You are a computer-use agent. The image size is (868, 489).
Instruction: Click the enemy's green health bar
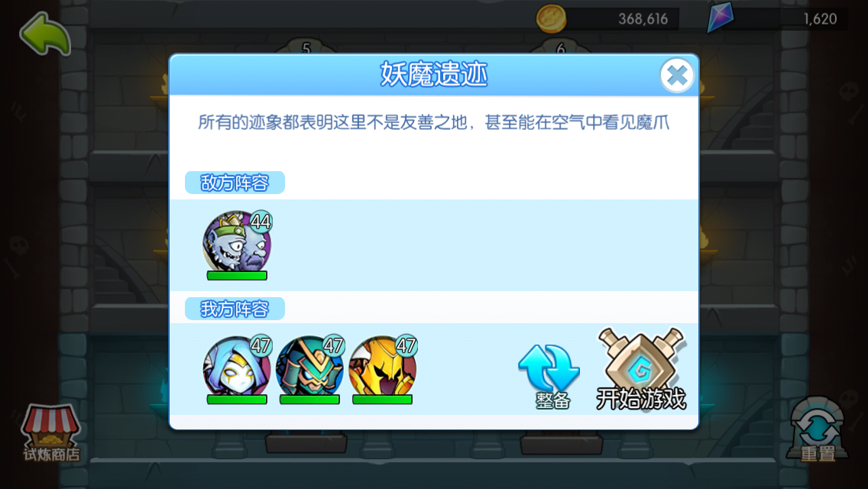237,275
